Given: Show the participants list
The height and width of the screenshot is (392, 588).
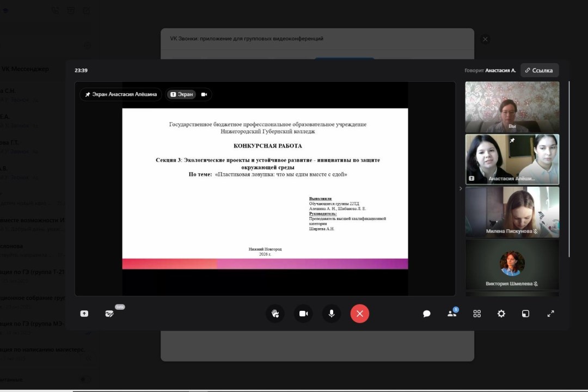Looking at the screenshot, I should click(451, 314).
